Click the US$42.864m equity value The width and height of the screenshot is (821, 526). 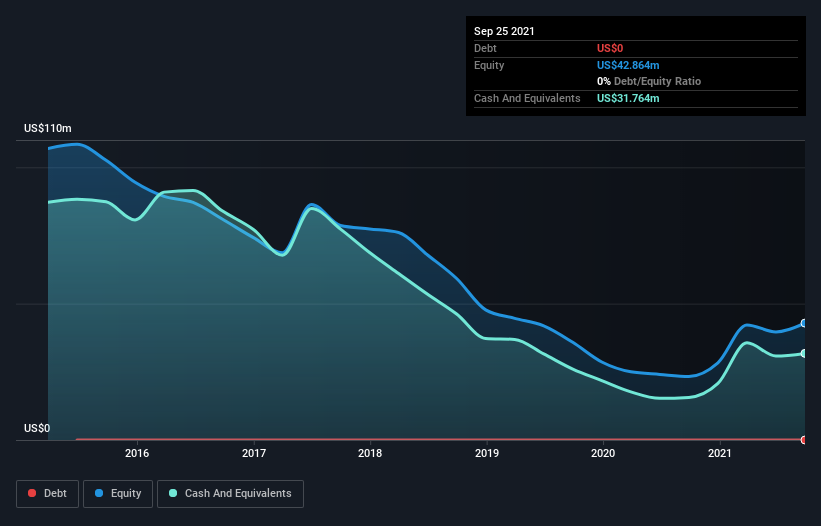coord(628,65)
